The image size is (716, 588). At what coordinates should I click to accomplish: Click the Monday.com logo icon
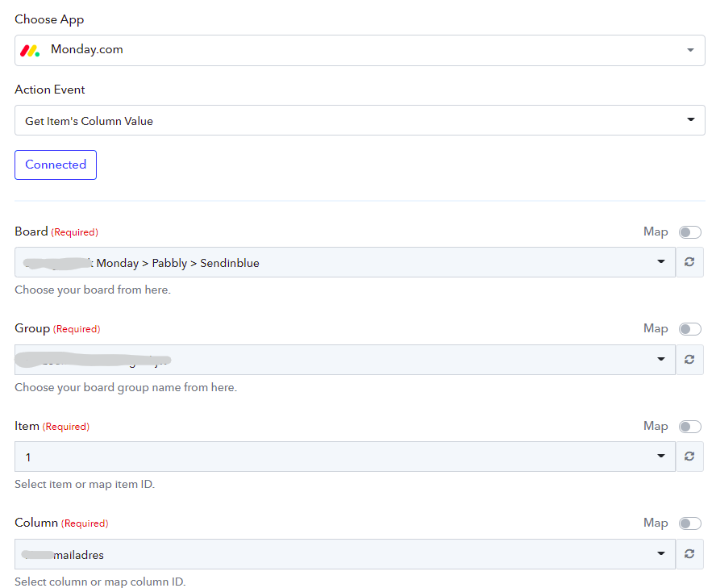point(30,50)
